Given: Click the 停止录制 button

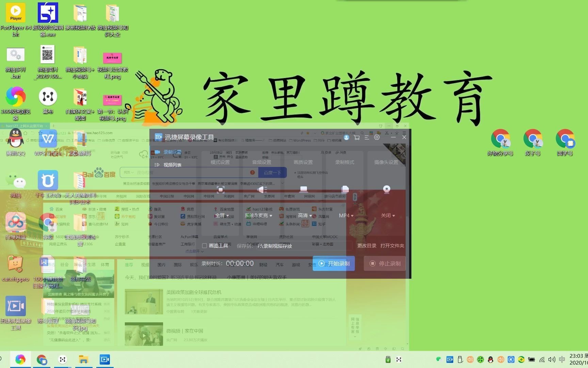Looking at the screenshot, I should [385, 263].
